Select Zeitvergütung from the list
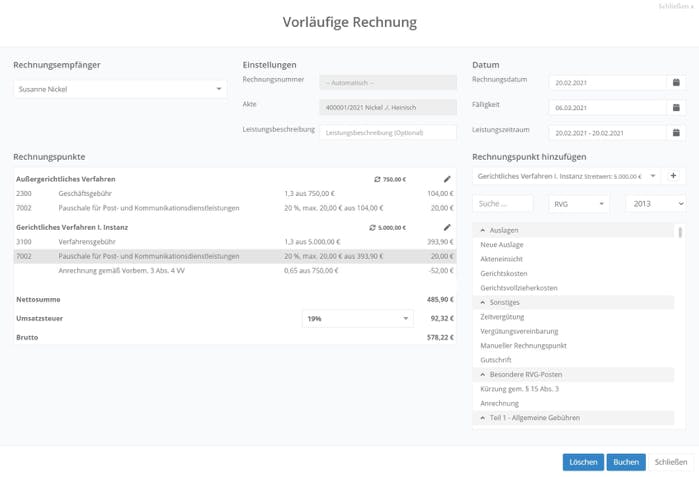The width and height of the screenshot is (699, 477). pos(502,316)
